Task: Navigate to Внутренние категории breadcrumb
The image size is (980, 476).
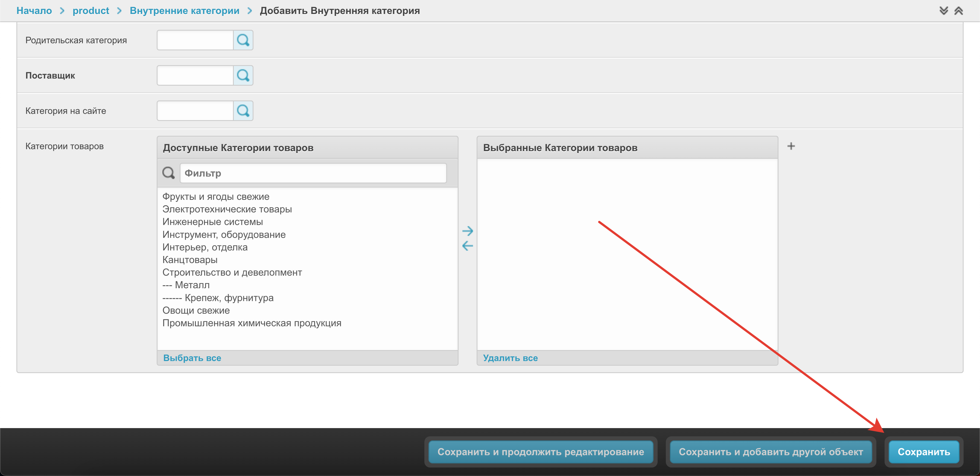Action: click(185, 11)
